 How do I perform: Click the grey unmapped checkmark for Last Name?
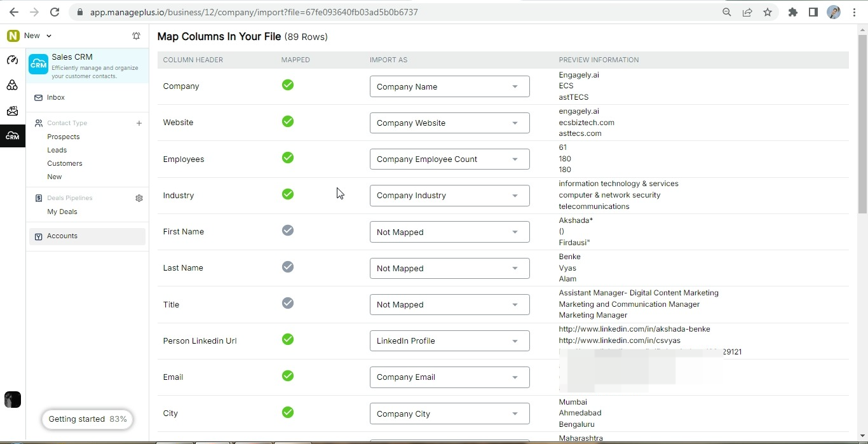click(288, 267)
